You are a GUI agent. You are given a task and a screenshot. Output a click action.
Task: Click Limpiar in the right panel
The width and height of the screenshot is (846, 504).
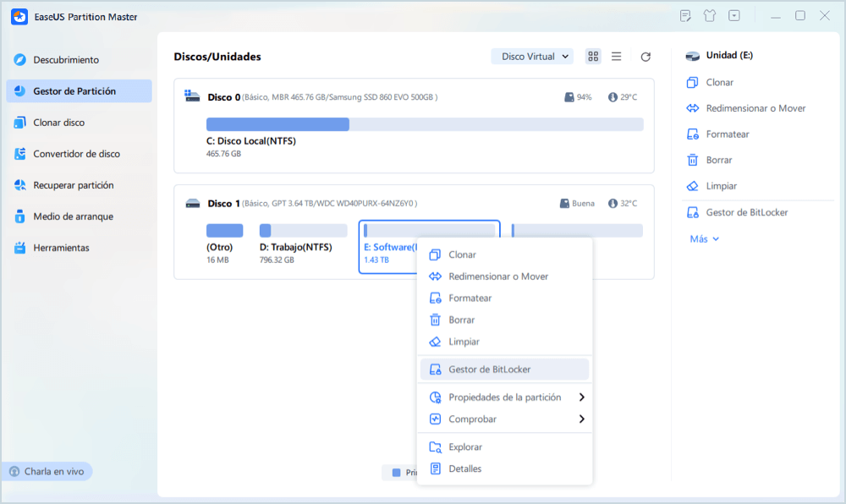pyautogui.click(x=711, y=186)
